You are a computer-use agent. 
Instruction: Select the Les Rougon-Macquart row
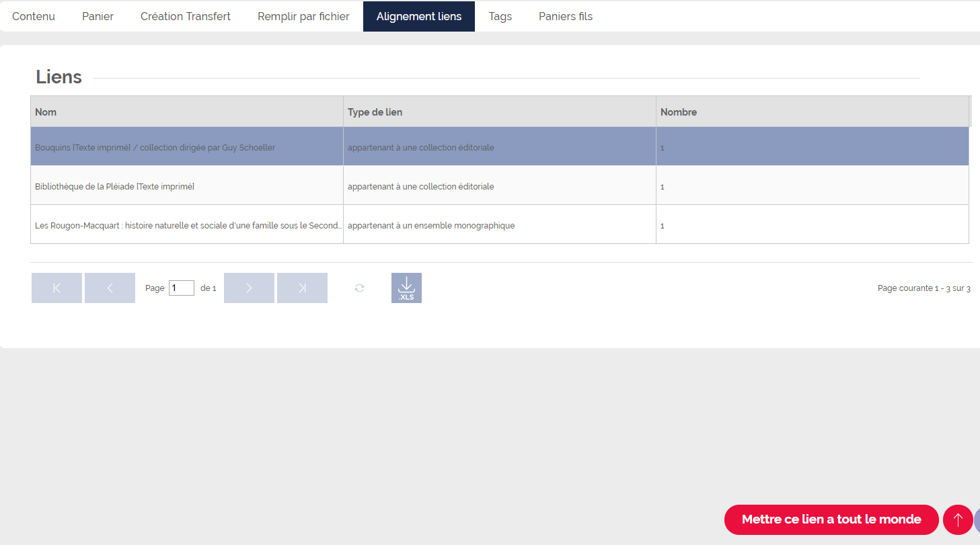500,224
